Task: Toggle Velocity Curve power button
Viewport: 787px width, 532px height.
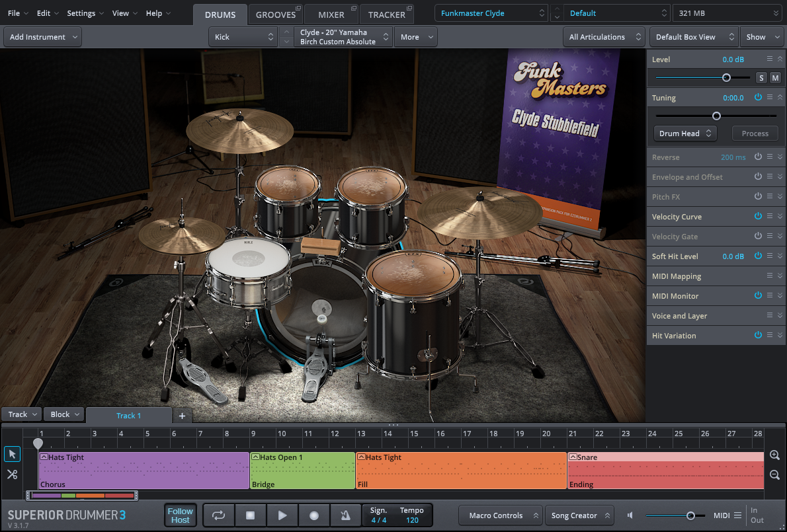Action: pos(758,216)
